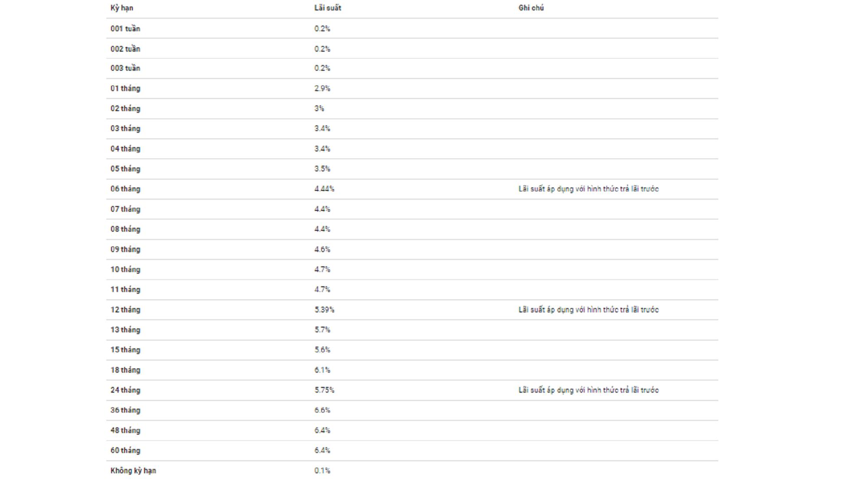
Task: Select the "02 tháng" term cell
Action: coord(125,108)
